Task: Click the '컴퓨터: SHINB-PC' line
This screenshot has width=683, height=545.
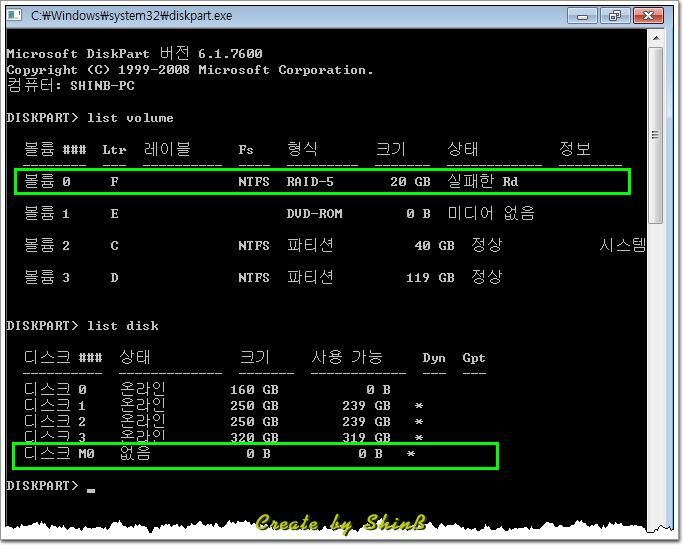Action: (x=71, y=85)
